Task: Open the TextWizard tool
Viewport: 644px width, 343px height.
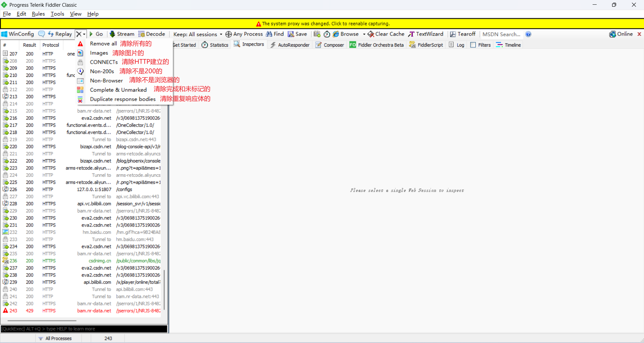Action: coord(426,34)
